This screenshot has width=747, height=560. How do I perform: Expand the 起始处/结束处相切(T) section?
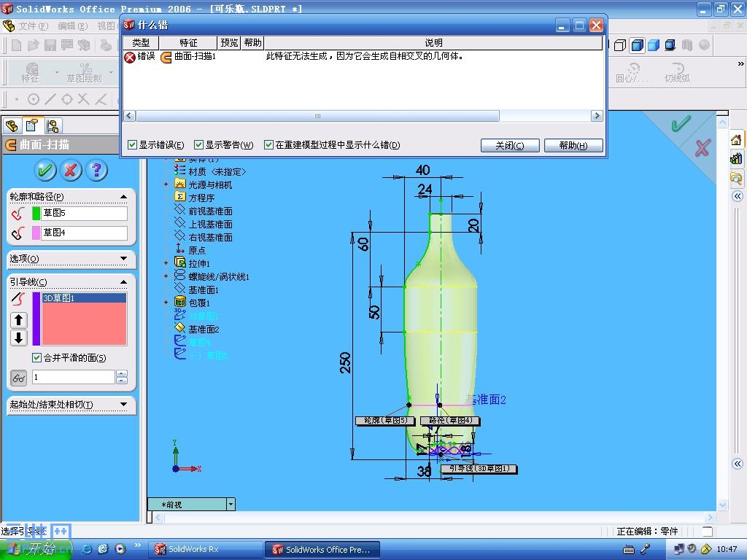(123, 404)
